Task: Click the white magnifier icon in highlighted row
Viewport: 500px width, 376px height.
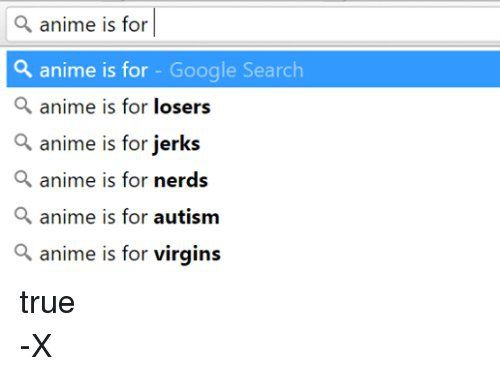Action: coord(23,69)
